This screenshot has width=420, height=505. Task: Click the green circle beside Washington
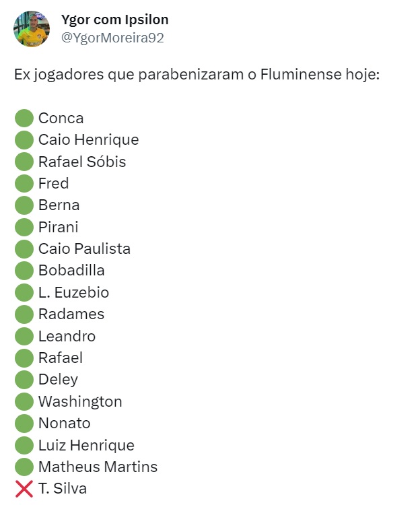24,401
